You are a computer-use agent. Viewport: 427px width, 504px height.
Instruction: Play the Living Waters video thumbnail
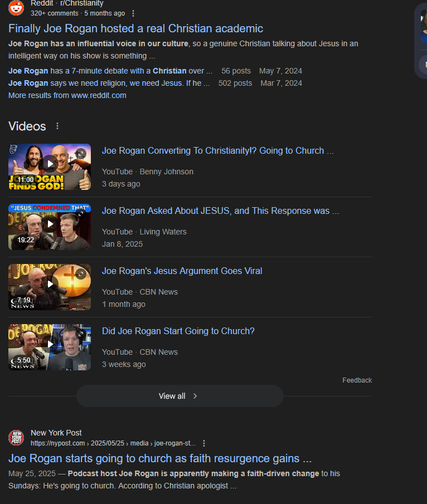click(x=50, y=227)
